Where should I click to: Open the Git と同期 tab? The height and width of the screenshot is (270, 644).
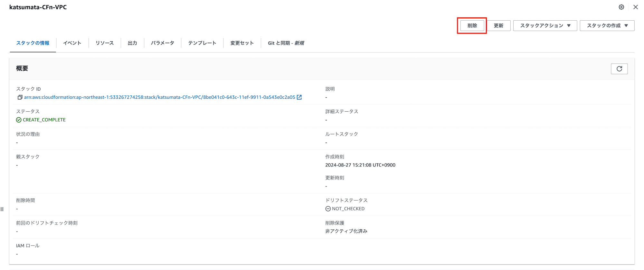coord(286,43)
